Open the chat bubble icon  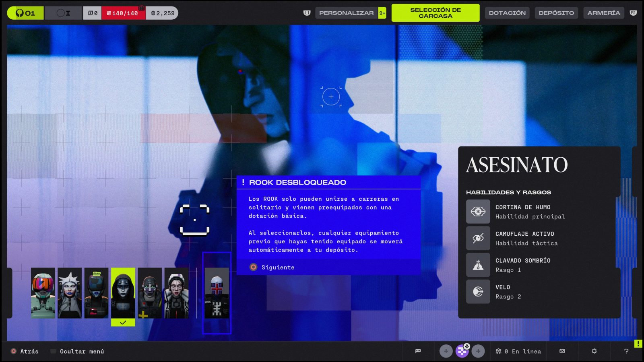pyautogui.click(x=418, y=351)
